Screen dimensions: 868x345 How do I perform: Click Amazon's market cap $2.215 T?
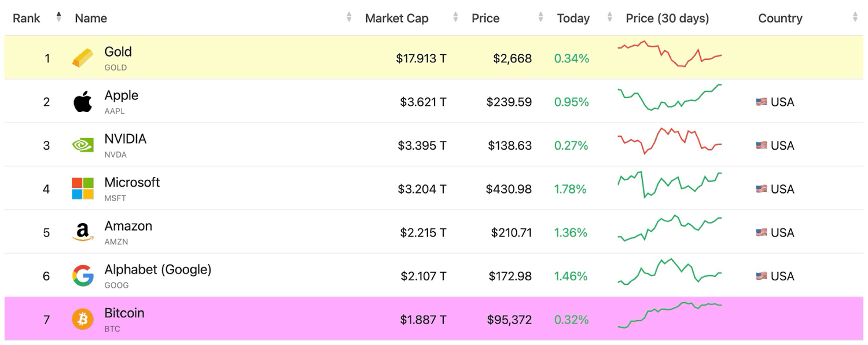[423, 233]
